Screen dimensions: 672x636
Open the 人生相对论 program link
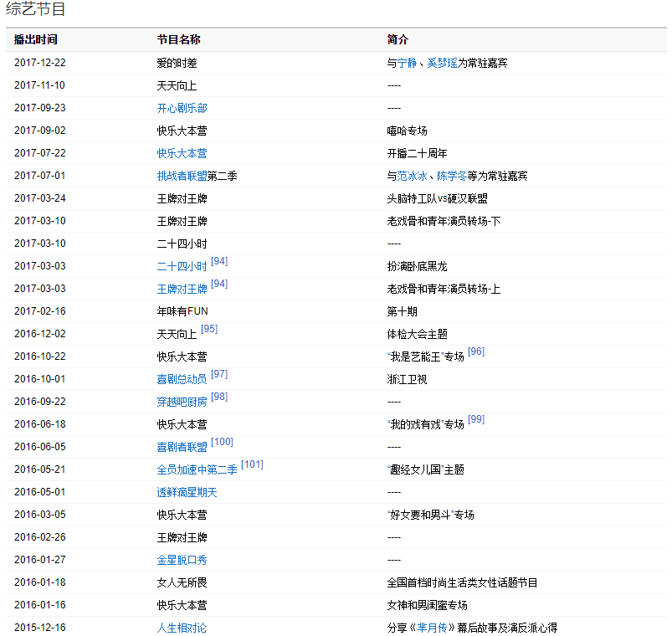pos(182,628)
